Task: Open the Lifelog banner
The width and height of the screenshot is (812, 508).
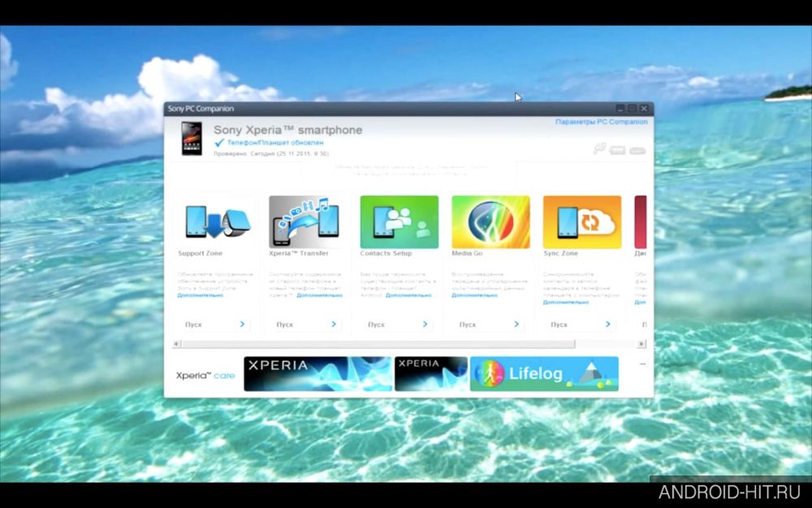Action: (x=543, y=374)
